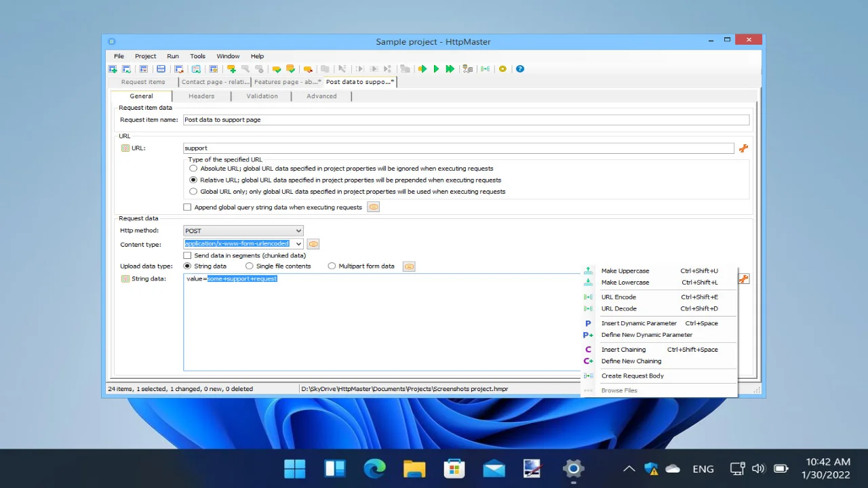This screenshot has width=868, height=488.
Task: Click the small icon left of String data label
Action: pyautogui.click(x=125, y=279)
